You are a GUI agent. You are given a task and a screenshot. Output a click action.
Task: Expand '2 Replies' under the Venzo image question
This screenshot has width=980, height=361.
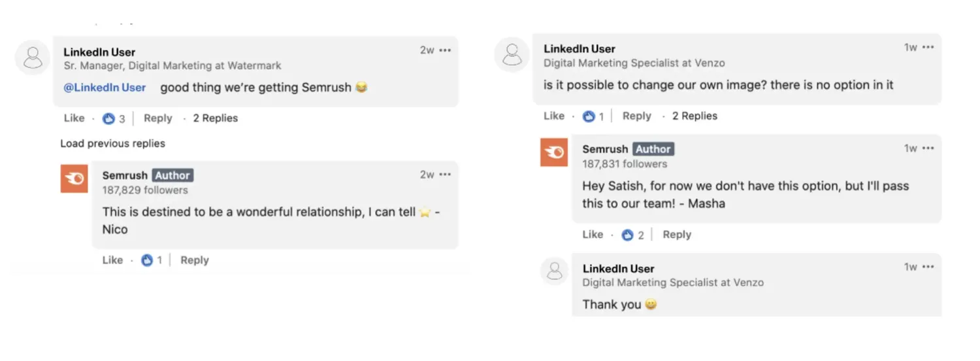click(x=694, y=116)
